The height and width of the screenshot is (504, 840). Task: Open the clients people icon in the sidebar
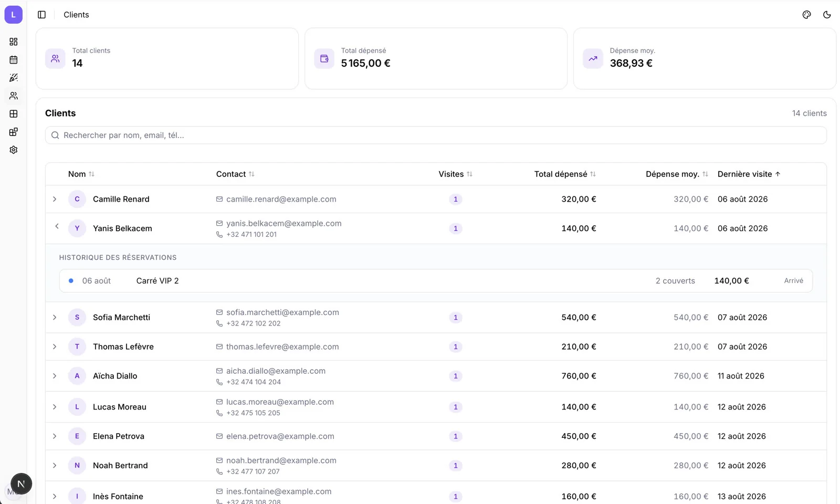pyautogui.click(x=14, y=96)
